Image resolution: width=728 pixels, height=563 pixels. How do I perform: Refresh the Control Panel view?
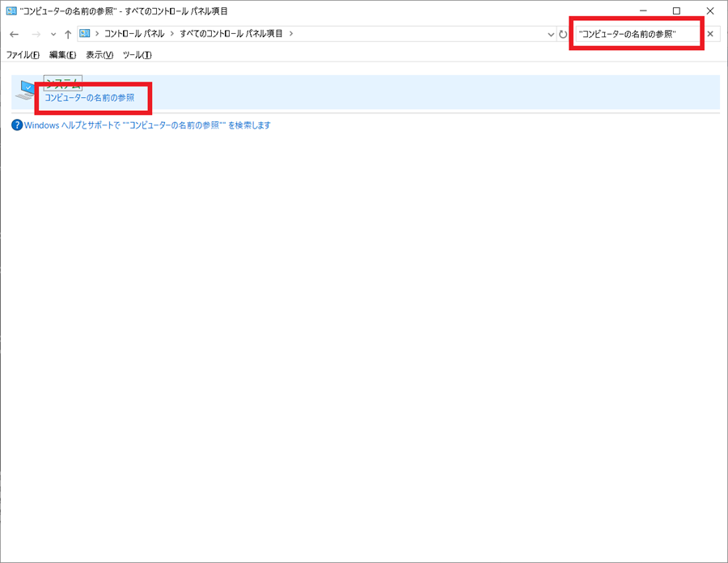click(563, 34)
